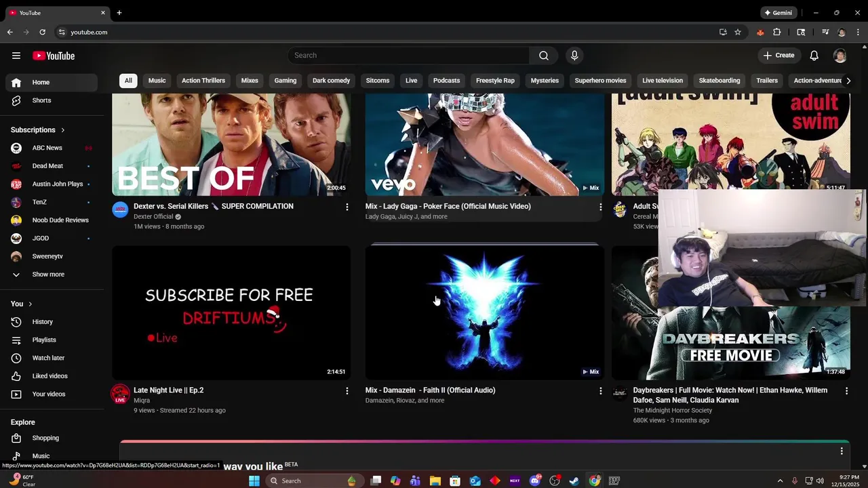The width and height of the screenshot is (868, 488).
Task: Expand Subscriptions section chevron
Action: point(62,129)
